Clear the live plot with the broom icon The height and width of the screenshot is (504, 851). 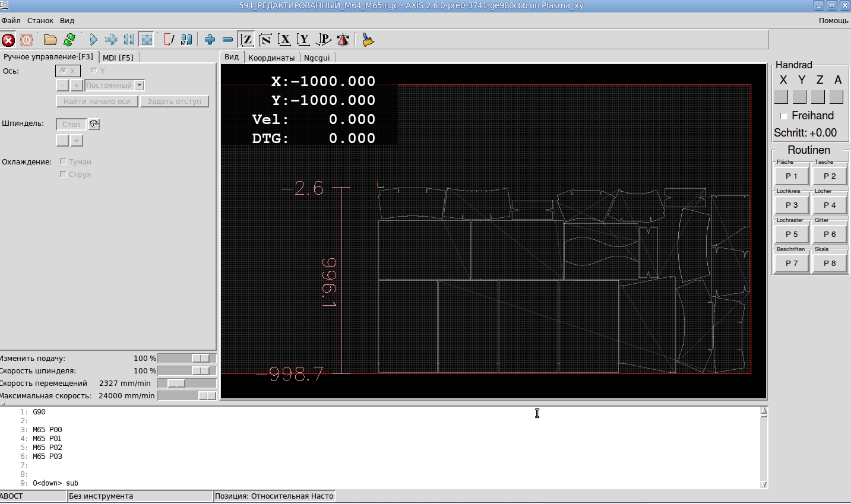368,40
